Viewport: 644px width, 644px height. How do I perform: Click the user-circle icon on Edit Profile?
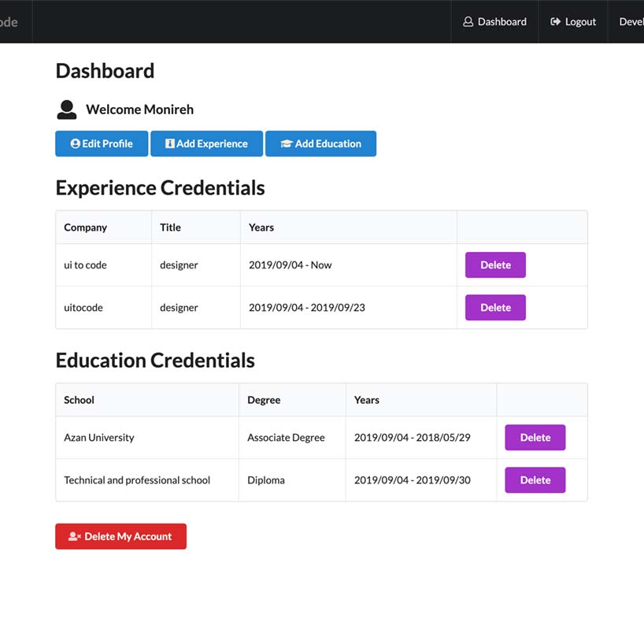(x=76, y=144)
